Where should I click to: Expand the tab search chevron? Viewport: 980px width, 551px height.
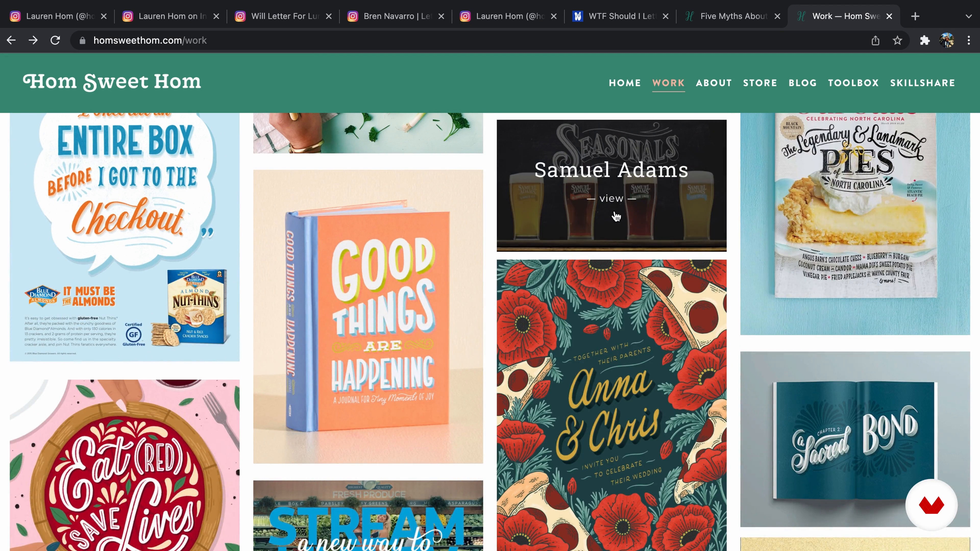point(969,16)
